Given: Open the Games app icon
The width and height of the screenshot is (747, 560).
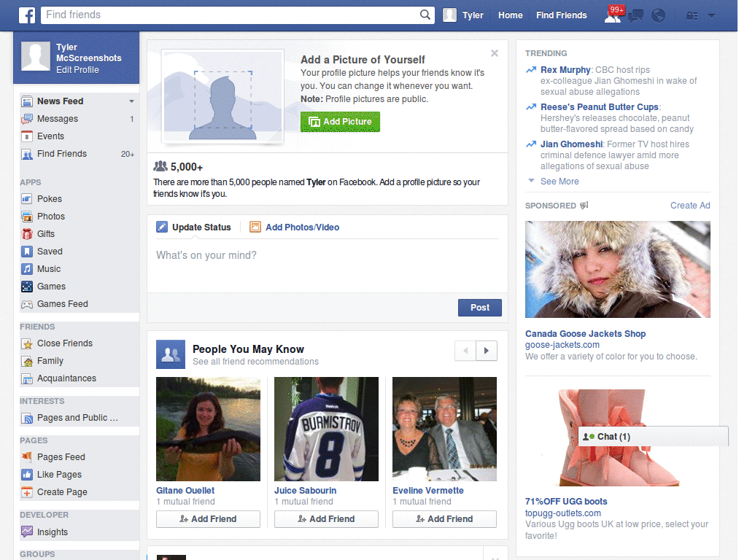Looking at the screenshot, I should [x=27, y=287].
